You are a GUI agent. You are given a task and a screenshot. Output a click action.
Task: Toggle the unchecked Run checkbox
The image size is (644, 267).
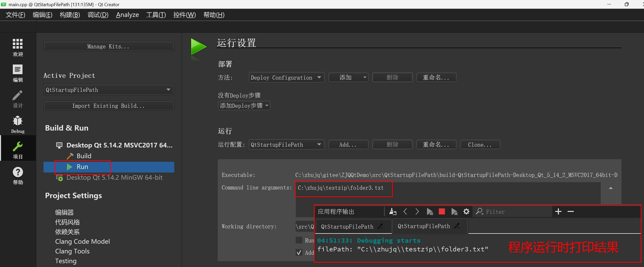(x=299, y=240)
